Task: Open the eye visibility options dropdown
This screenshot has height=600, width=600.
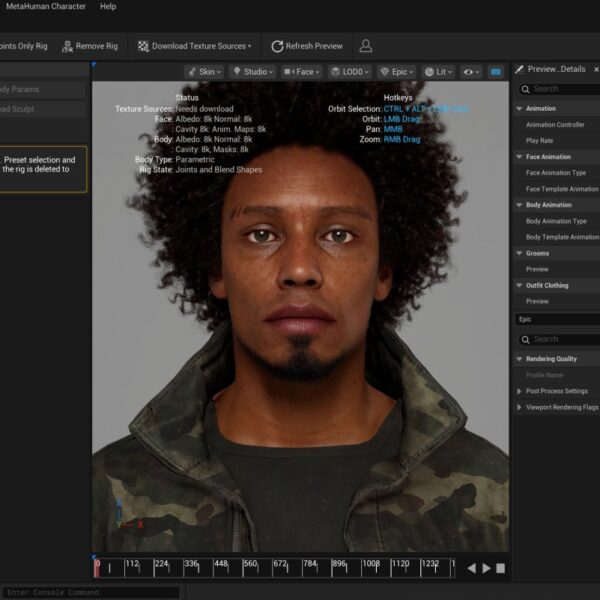Action: pos(471,72)
